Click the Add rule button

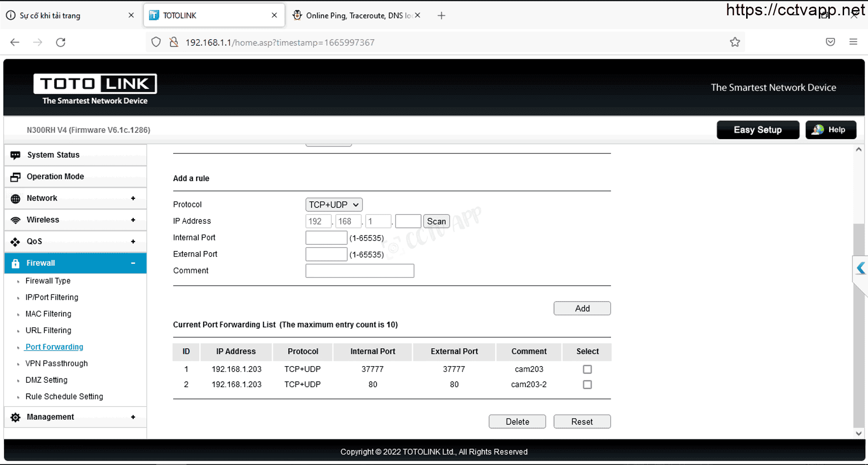pos(582,309)
